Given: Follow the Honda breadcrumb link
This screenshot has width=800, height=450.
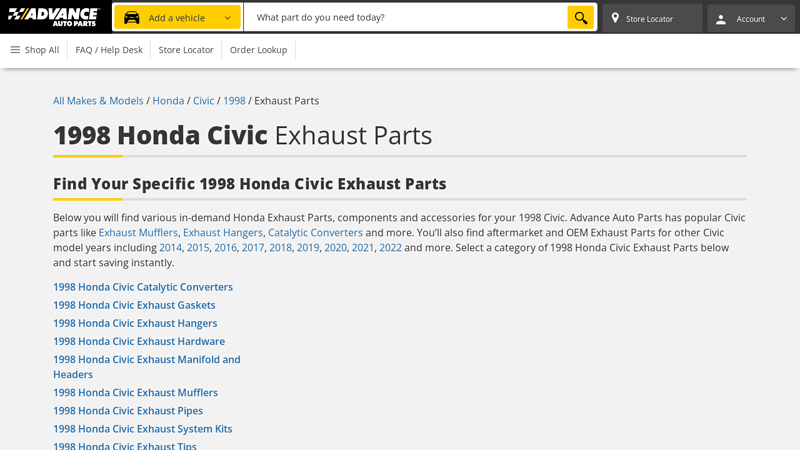Looking at the screenshot, I should (168, 101).
